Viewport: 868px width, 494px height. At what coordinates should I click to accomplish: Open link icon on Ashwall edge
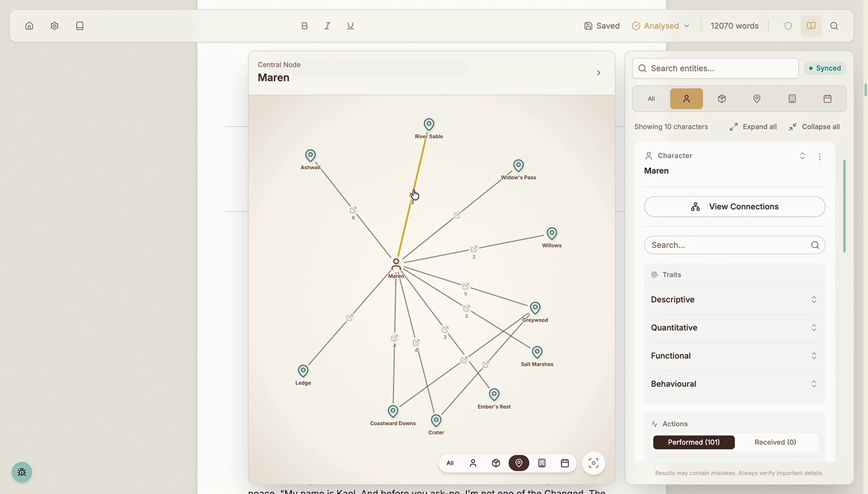(353, 210)
